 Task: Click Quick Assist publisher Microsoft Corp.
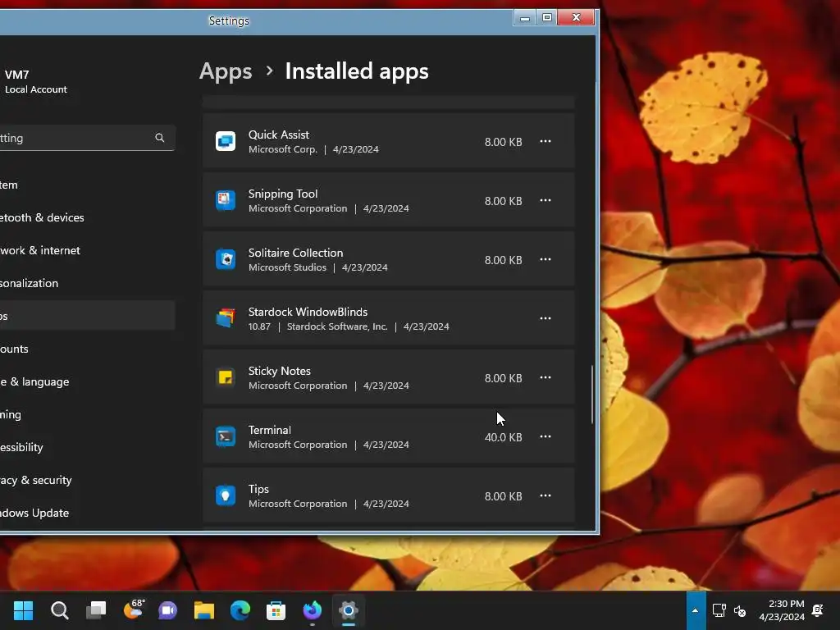(x=283, y=149)
